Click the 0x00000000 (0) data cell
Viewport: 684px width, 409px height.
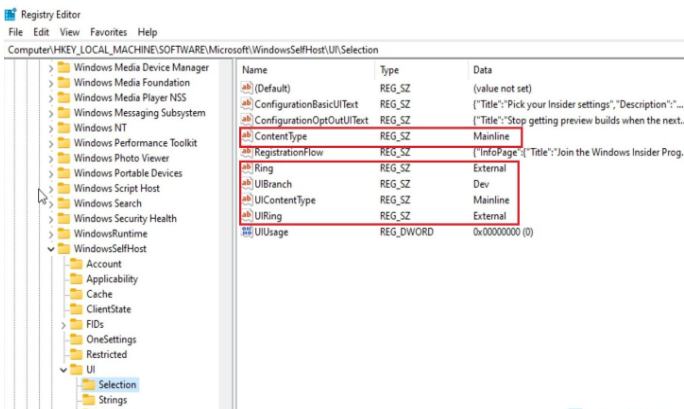[x=503, y=232]
